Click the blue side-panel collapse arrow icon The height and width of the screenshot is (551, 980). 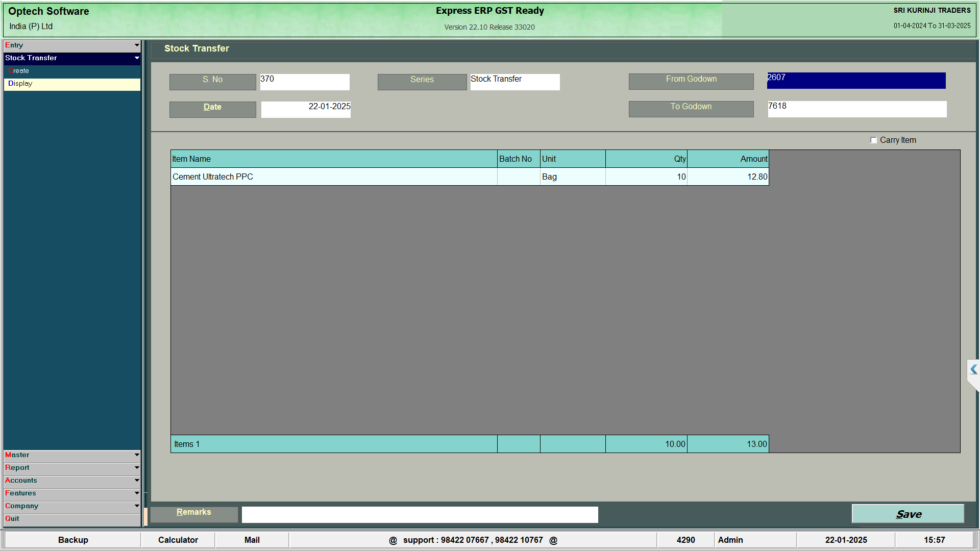(973, 369)
